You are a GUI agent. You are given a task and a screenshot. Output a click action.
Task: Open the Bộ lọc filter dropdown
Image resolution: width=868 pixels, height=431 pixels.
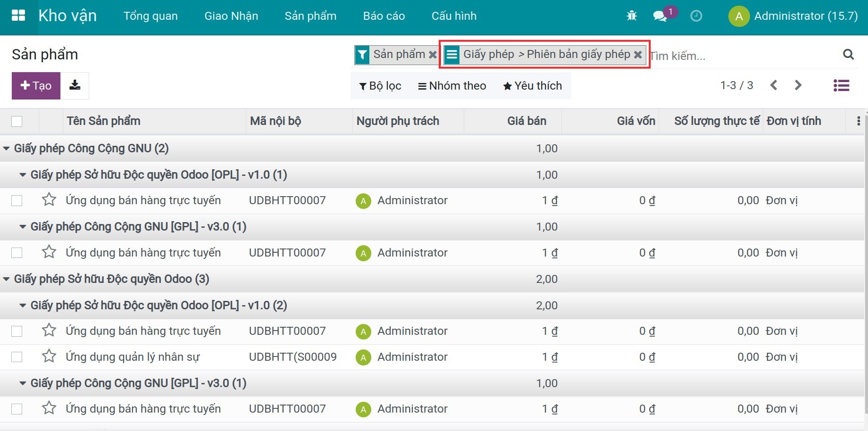(x=380, y=86)
